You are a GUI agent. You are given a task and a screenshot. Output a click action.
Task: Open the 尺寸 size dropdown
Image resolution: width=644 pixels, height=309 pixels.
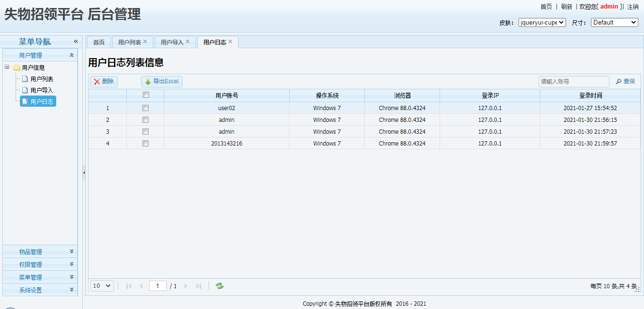point(614,22)
